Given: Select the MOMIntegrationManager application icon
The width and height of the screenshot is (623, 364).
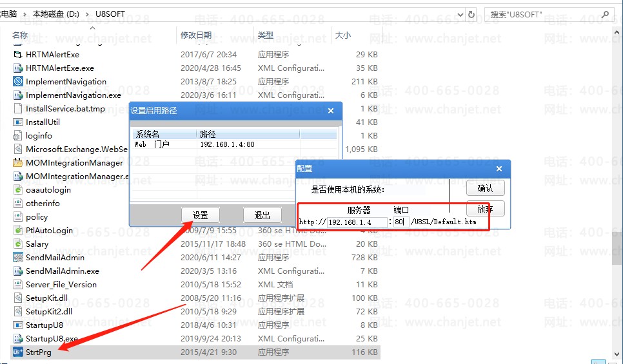Looking at the screenshot, I should (18, 162).
